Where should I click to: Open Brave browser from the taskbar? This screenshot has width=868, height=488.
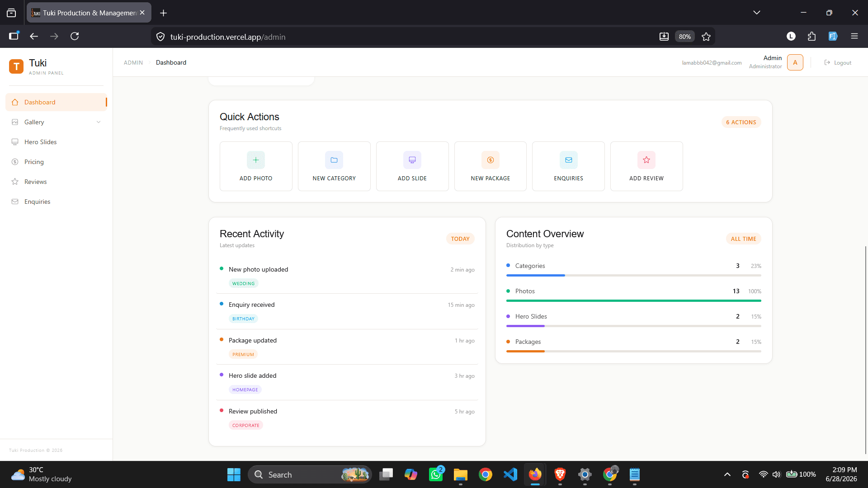point(560,474)
